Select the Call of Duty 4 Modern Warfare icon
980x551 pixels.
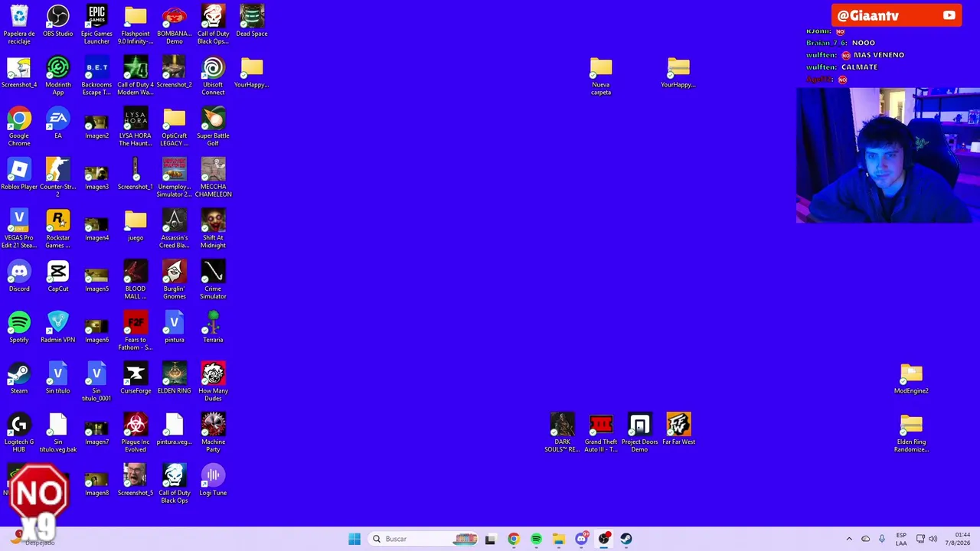[x=136, y=76]
